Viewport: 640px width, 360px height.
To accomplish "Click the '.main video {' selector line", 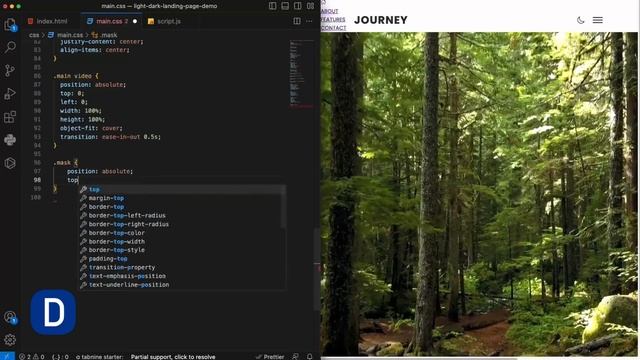I will coord(76,76).
